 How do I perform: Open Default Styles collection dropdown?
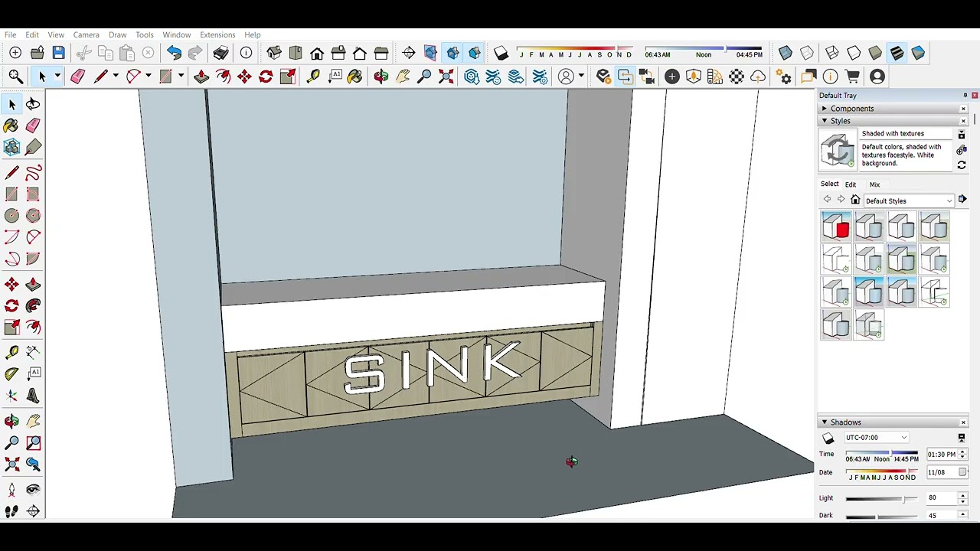tap(909, 201)
